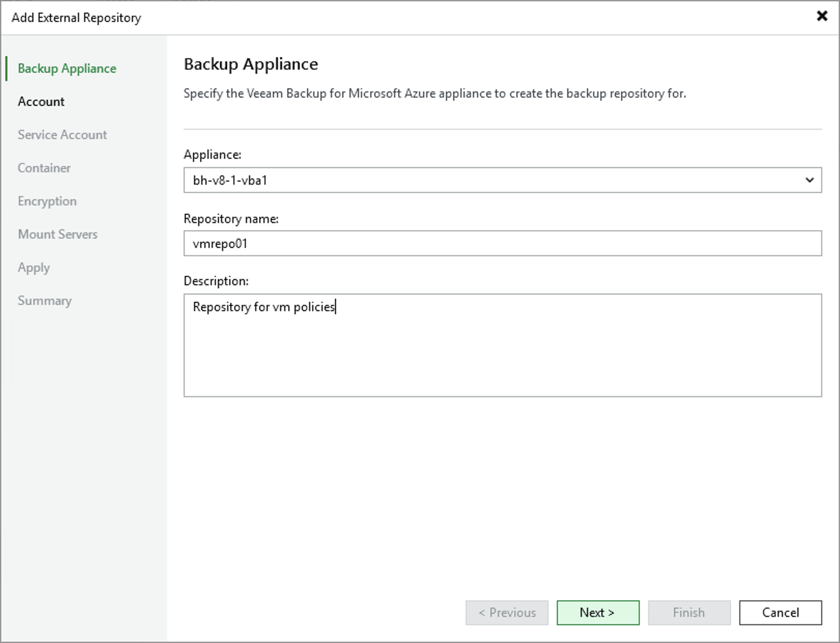Click the Cancel button
The image size is (840, 643).
[x=780, y=612]
